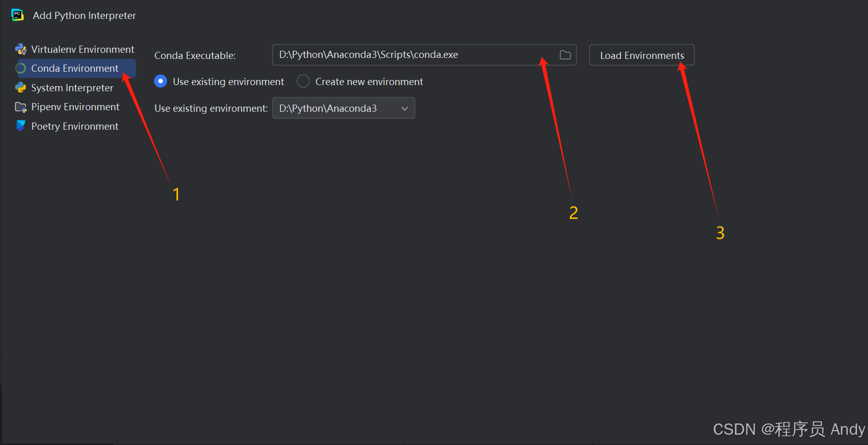Image resolution: width=868 pixels, height=445 pixels.
Task: Click the PyCharm logo icon in title bar
Action: pyautogui.click(x=17, y=15)
